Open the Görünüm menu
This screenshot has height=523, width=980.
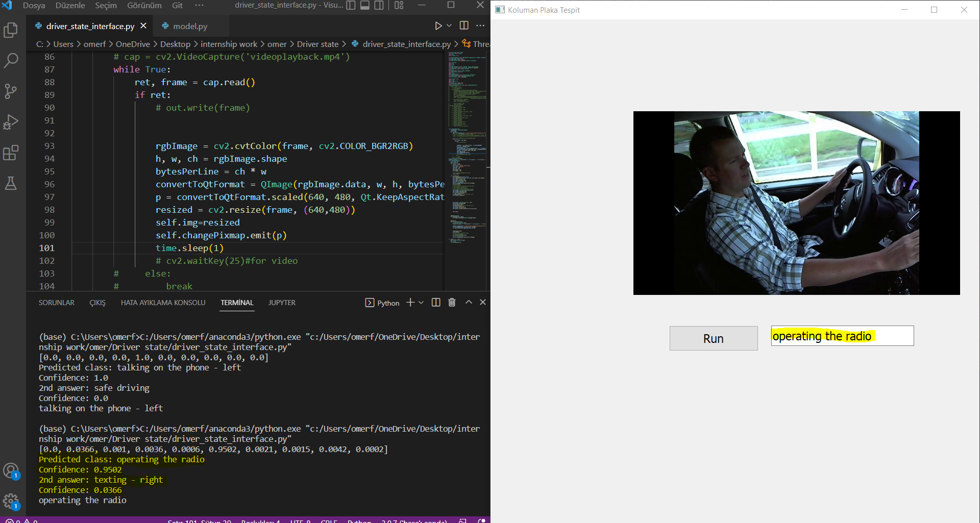click(144, 6)
